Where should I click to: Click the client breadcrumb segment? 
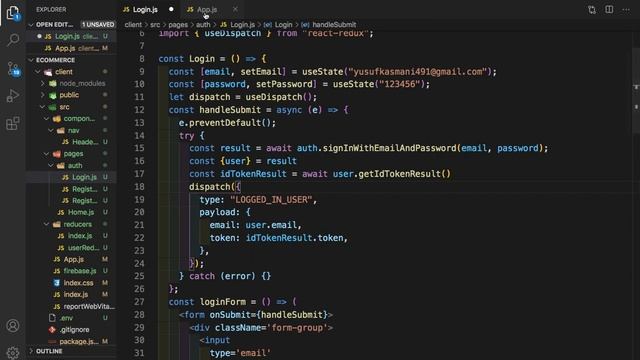tap(133, 25)
